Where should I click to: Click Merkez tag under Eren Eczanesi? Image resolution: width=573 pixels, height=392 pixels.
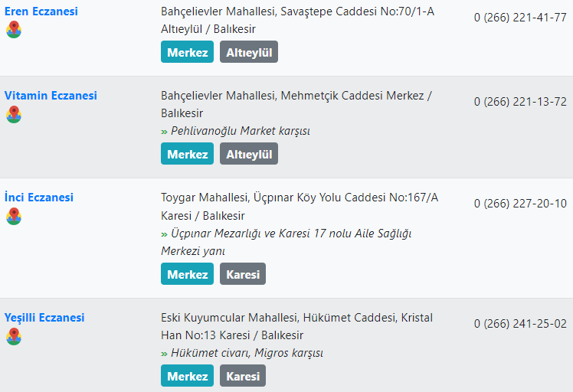(x=187, y=52)
